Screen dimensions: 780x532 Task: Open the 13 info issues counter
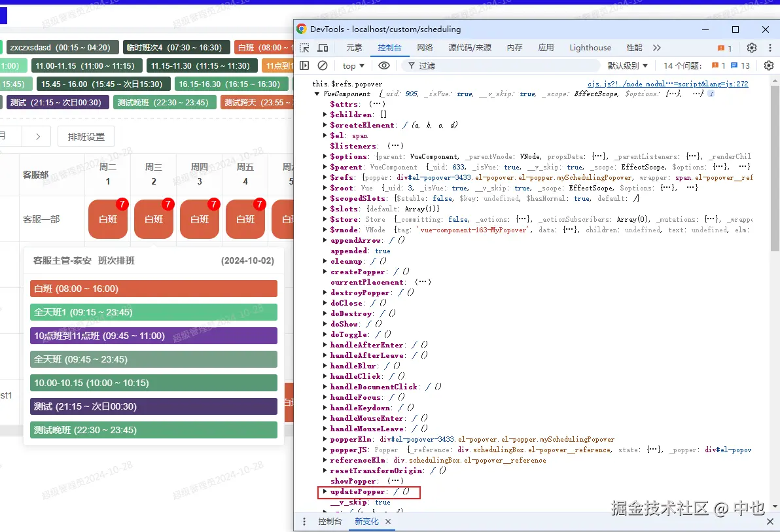tap(740, 65)
